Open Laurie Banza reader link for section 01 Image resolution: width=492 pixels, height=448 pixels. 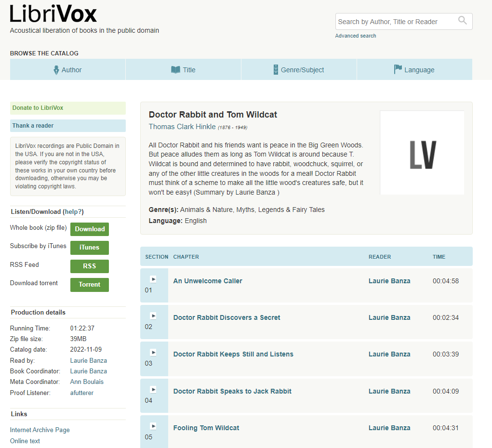click(389, 281)
